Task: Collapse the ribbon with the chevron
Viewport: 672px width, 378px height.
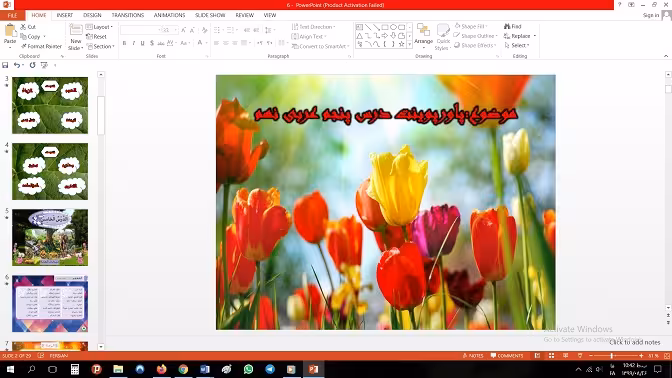Action: pyautogui.click(x=666, y=56)
